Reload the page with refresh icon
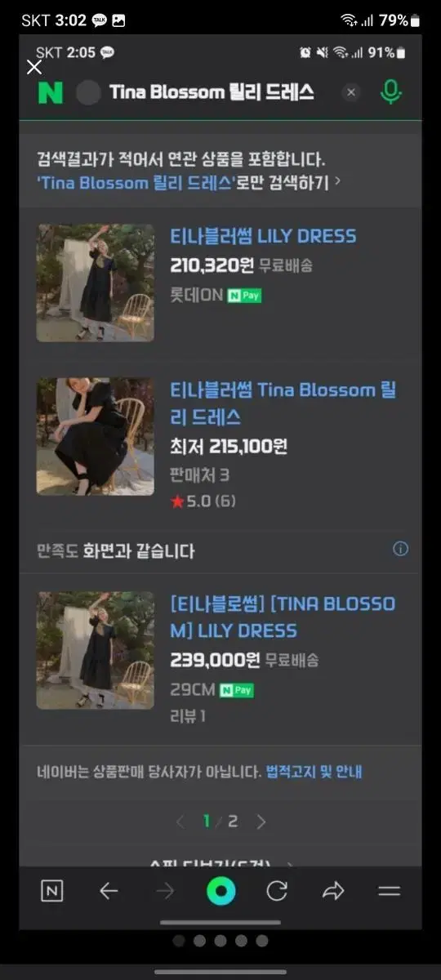 pyautogui.click(x=277, y=891)
